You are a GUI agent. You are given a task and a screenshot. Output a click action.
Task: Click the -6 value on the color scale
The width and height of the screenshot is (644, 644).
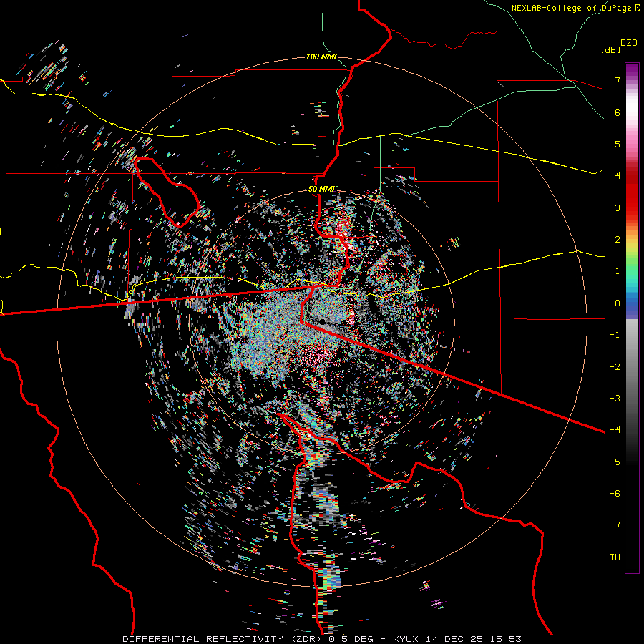pyautogui.click(x=615, y=493)
